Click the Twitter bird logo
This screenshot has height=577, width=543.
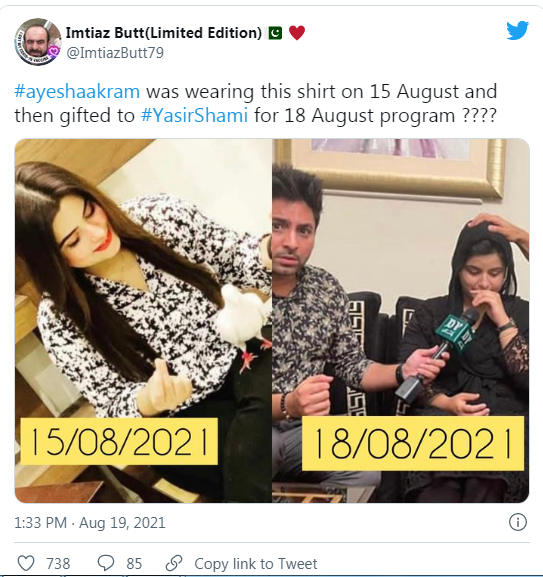click(x=517, y=31)
